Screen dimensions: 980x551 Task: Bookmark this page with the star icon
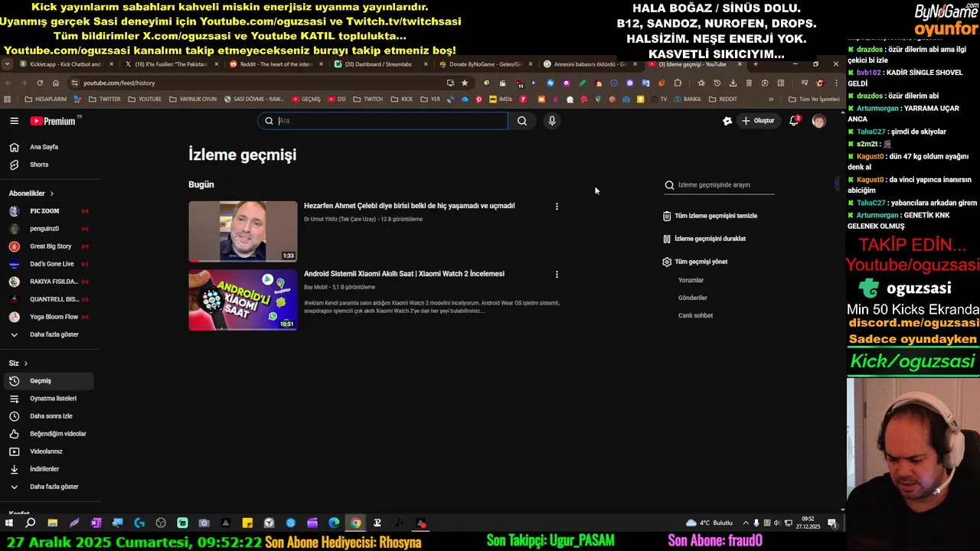pyautogui.click(x=464, y=83)
